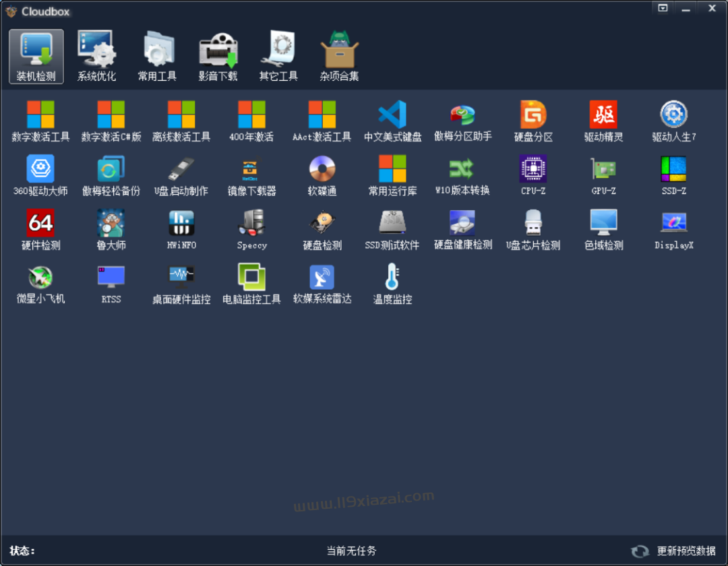The width and height of the screenshot is (728, 566).
Task: Open the 硬盘分区 tool
Action: (x=533, y=121)
